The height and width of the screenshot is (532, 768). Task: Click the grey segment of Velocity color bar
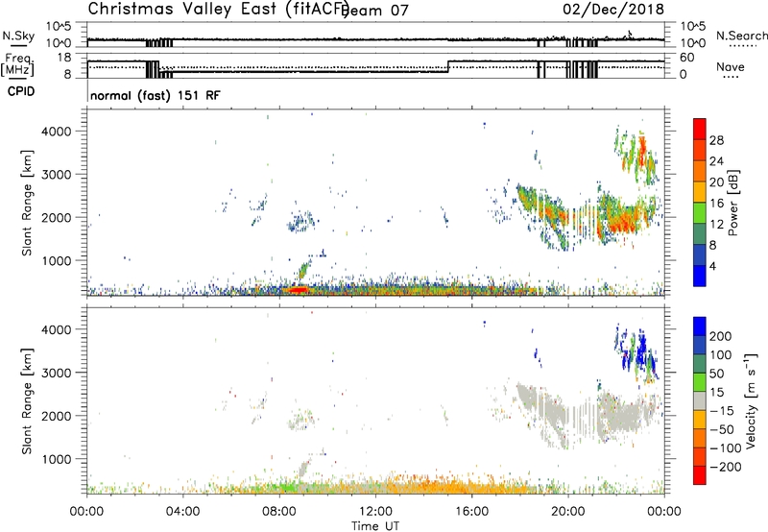(700, 401)
